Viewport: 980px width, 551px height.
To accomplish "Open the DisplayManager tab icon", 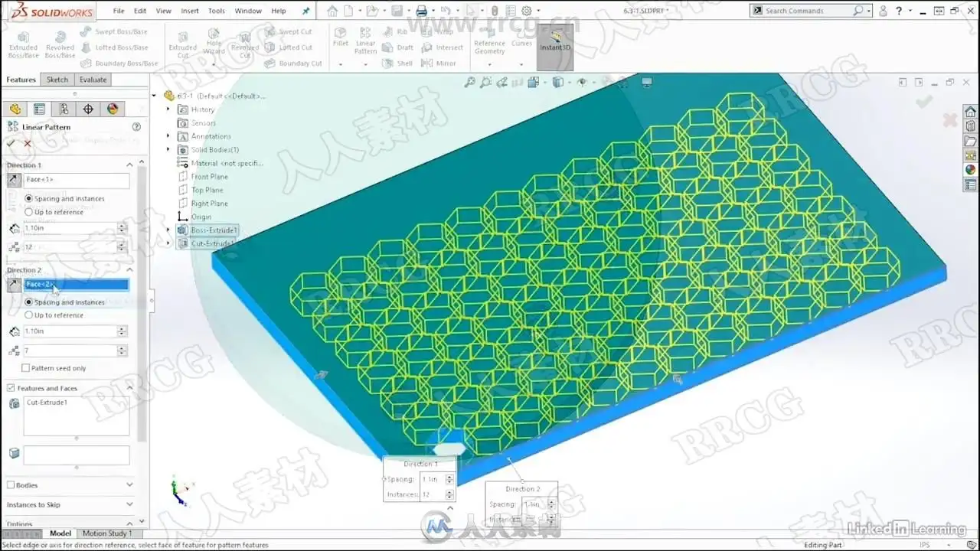I will (x=113, y=109).
